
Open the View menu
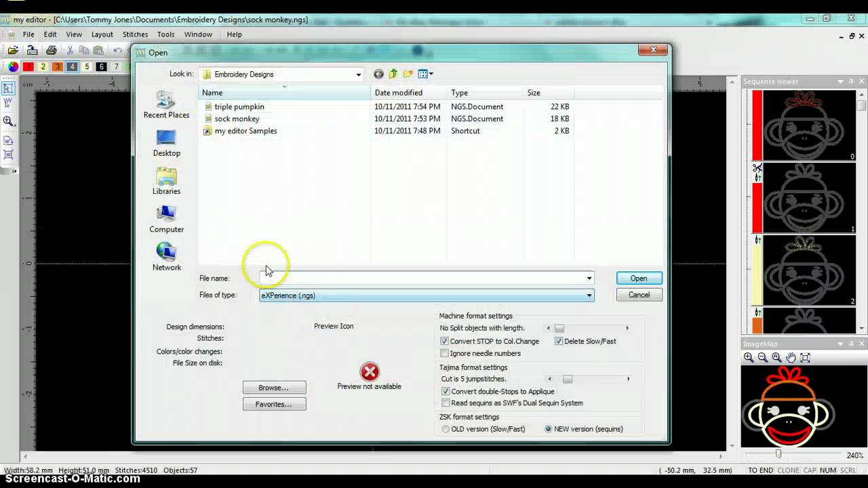click(x=74, y=34)
